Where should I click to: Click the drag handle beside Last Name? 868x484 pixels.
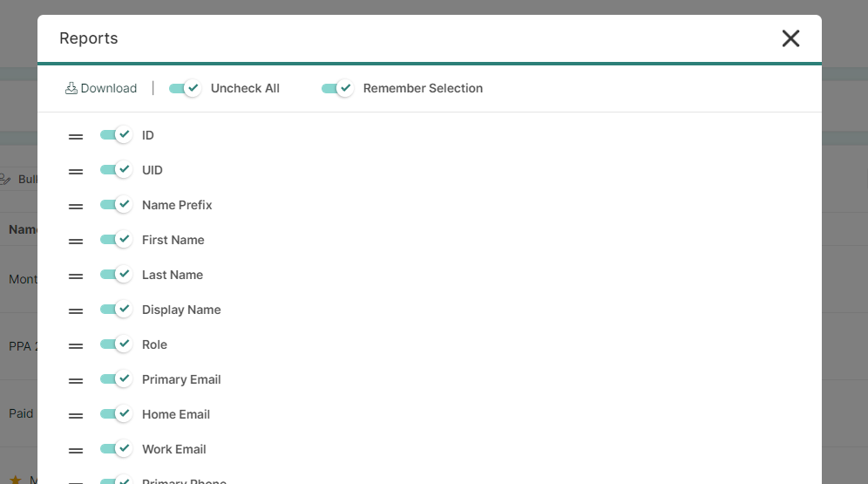pos(76,276)
